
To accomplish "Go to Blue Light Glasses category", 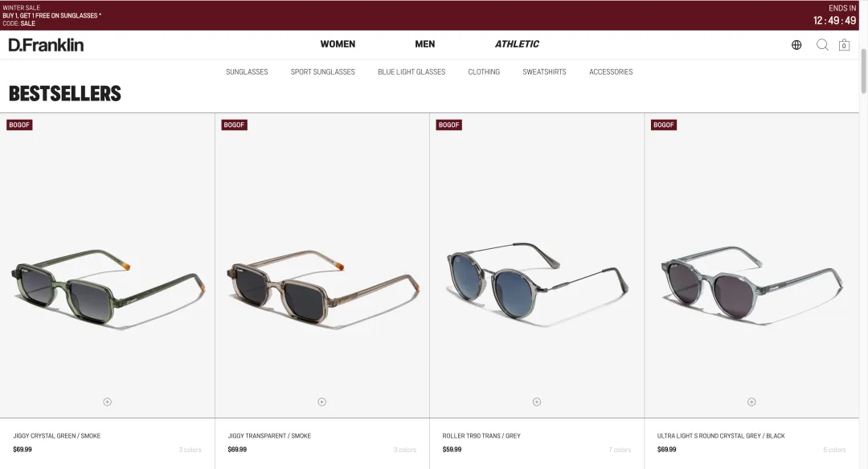I will (411, 72).
